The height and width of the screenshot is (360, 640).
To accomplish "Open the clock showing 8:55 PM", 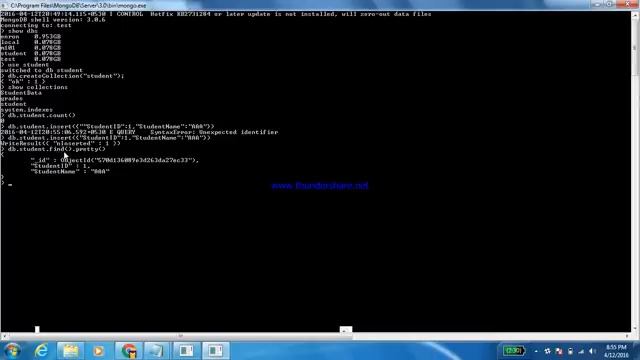I will coord(616,347).
